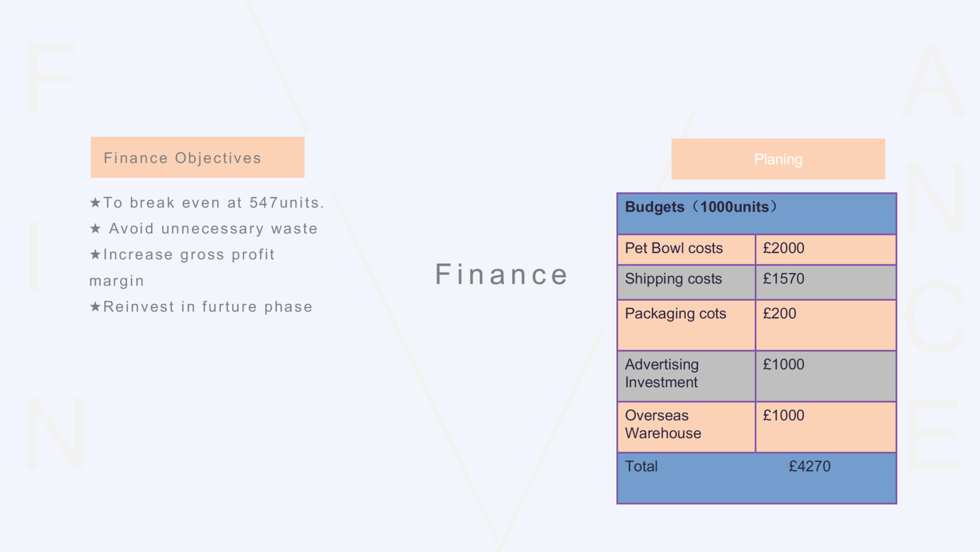The image size is (980, 552).
Task: Click the Pet Bowl costs cell
Action: [686, 249]
